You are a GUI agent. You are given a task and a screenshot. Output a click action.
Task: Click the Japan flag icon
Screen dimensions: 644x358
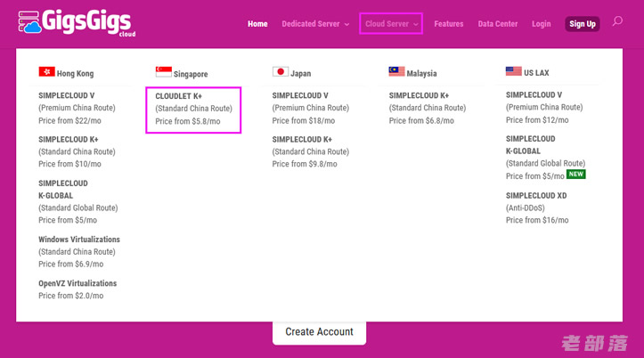pos(281,72)
